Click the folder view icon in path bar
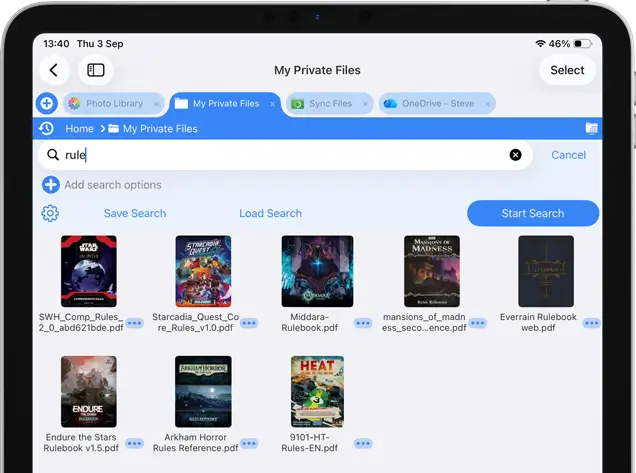Screen dimensions: 636x473 (x=591, y=129)
